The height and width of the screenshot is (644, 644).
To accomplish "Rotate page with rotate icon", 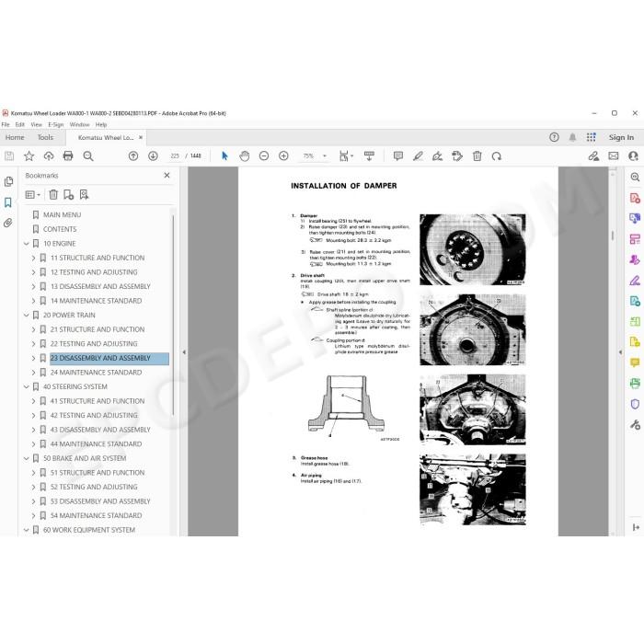I will coord(497,156).
